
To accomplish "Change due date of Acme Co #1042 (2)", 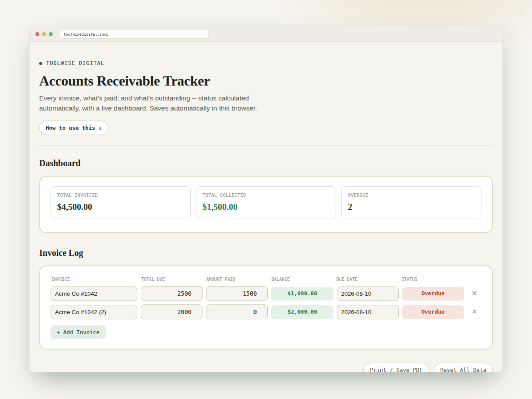I will (x=368, y=312).
